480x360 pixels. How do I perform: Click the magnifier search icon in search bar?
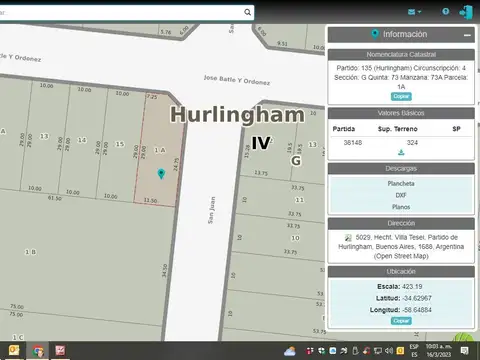247,12
